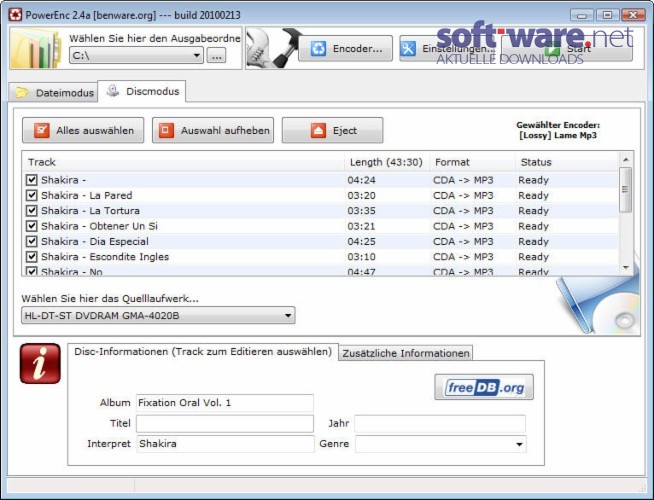
Task: Click the recycle icon on Encoder button
Action: (x=318, y=49)
